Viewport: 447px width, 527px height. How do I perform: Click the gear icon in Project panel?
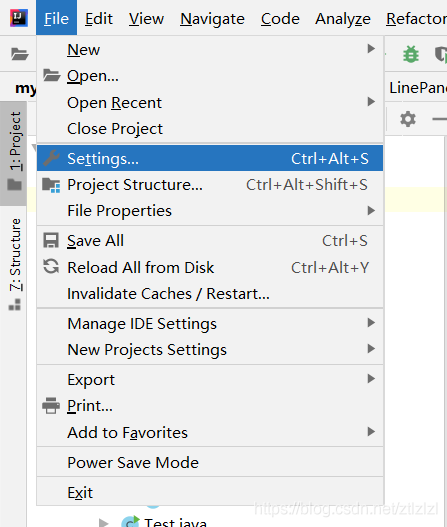[x=408, y=119]
